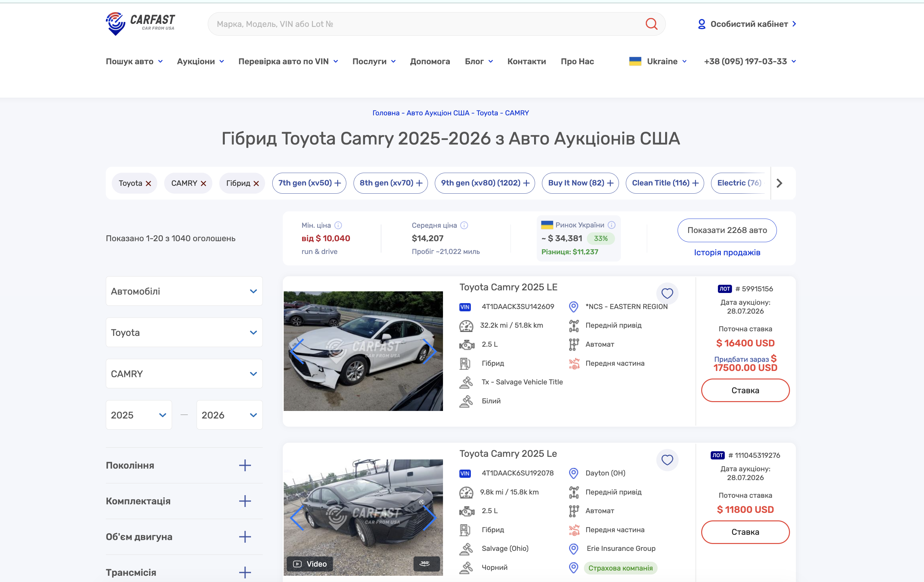
Task: Add the 7th gen (xv50) filter
Action: tap(309, 183)
